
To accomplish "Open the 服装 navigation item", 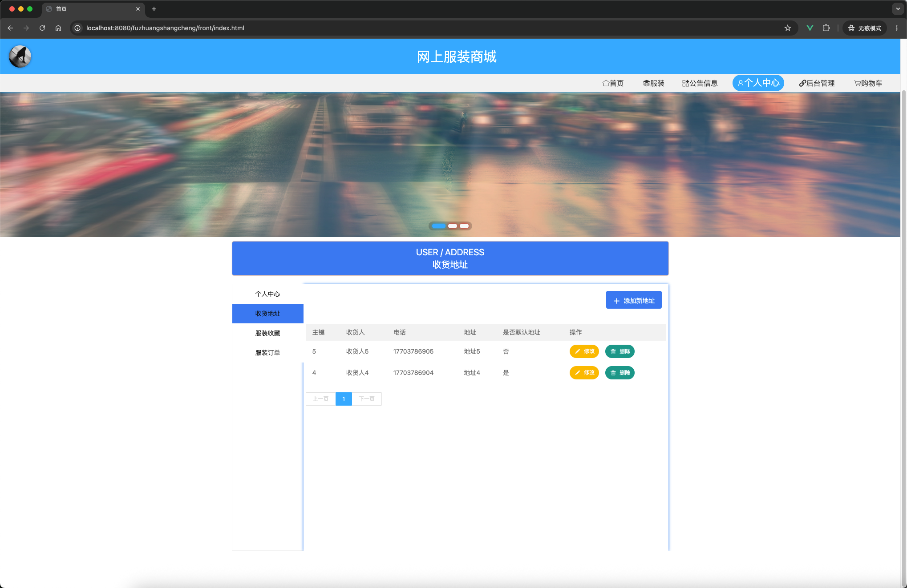I will coord(654,83).
